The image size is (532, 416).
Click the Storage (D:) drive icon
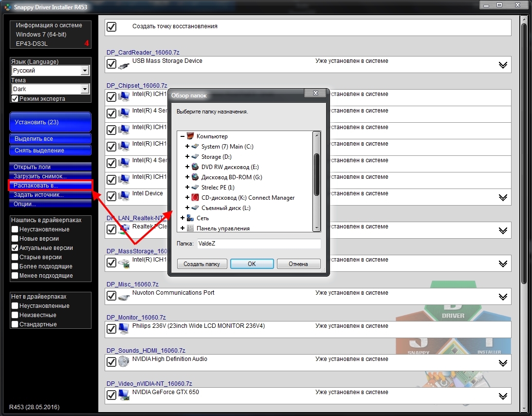(x=195, y=156)
